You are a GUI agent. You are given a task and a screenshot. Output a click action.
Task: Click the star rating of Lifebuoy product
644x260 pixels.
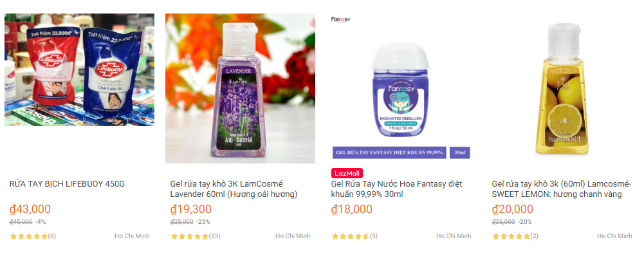point(29,236)
